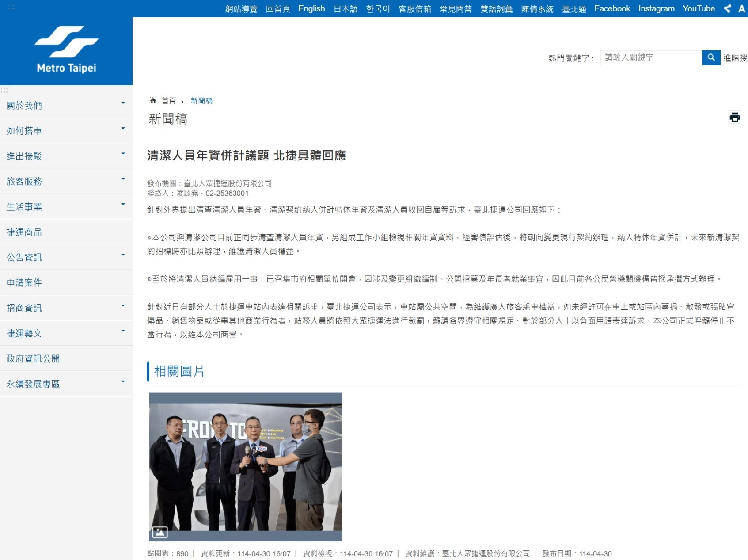Print the page with the printer icon
The width and height of the screenshot is (748, 560).
(735, 117)
